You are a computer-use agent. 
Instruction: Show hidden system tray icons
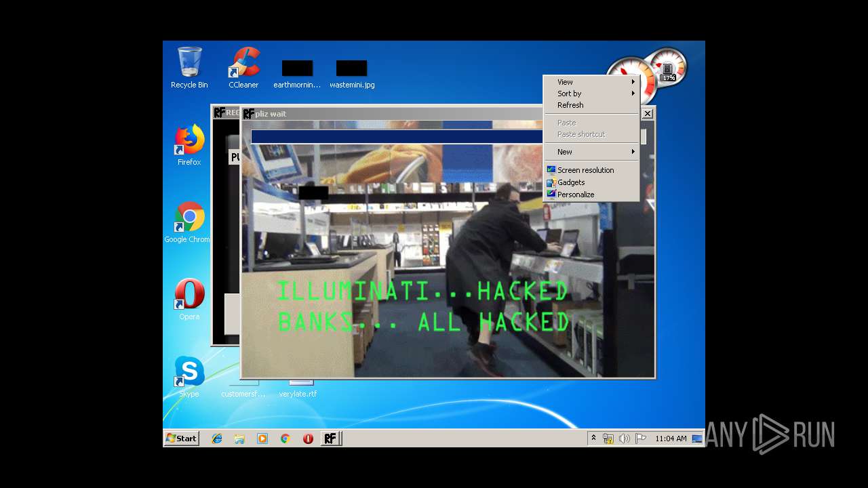[x=593, y=439]
